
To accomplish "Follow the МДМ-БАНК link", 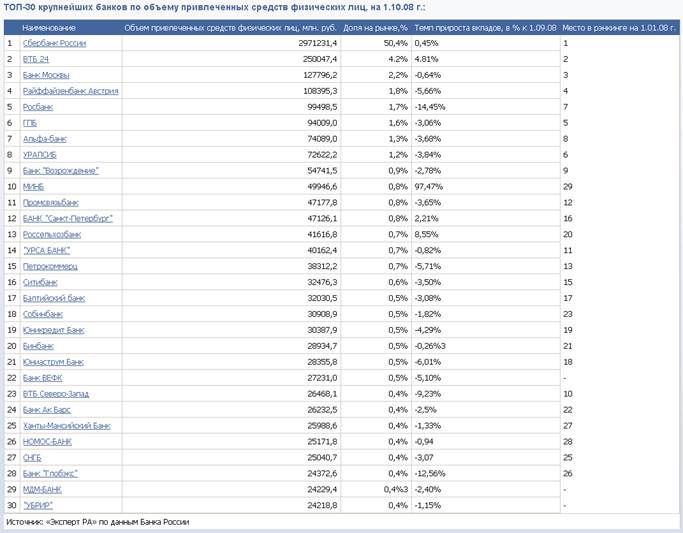I will pyautogui.click(x=42, y=489).
